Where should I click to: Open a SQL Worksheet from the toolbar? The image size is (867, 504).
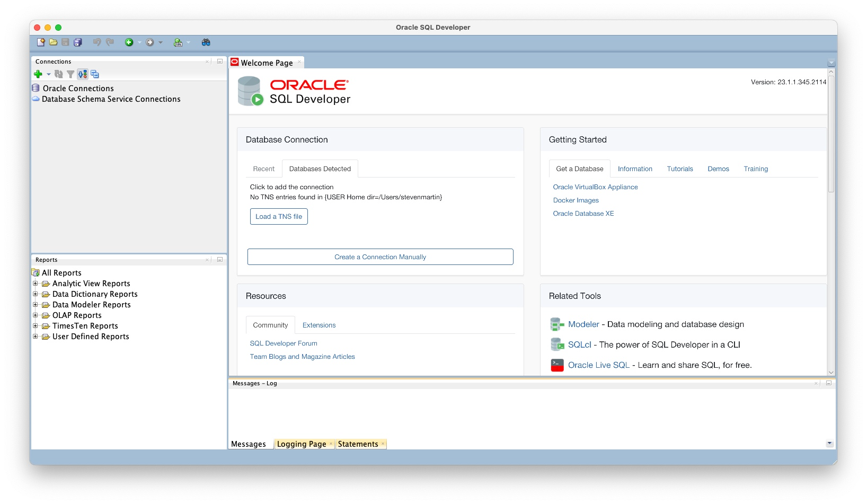[179, 42]
